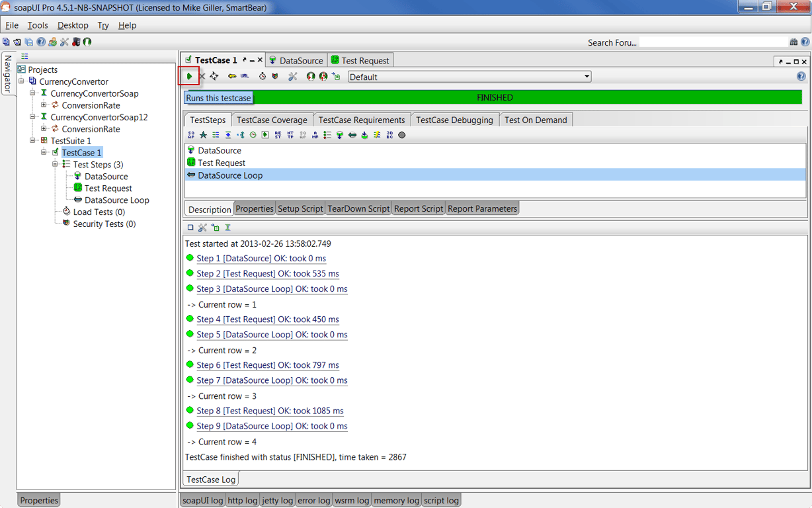This screenshot has width=812, height=508.
Task: Open the Default environment dropdown
Action: (x=469, y=77)
